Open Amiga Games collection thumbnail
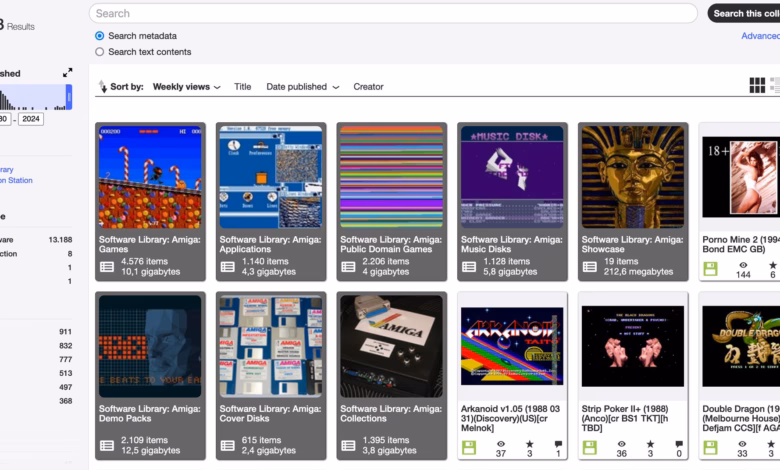This screenshot has width=780, height=470. (x=150, y=177)
